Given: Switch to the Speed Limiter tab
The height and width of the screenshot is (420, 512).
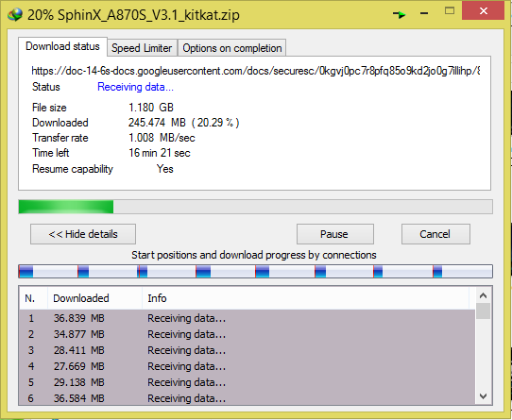Looking at the screenshot, I should 142,48.
